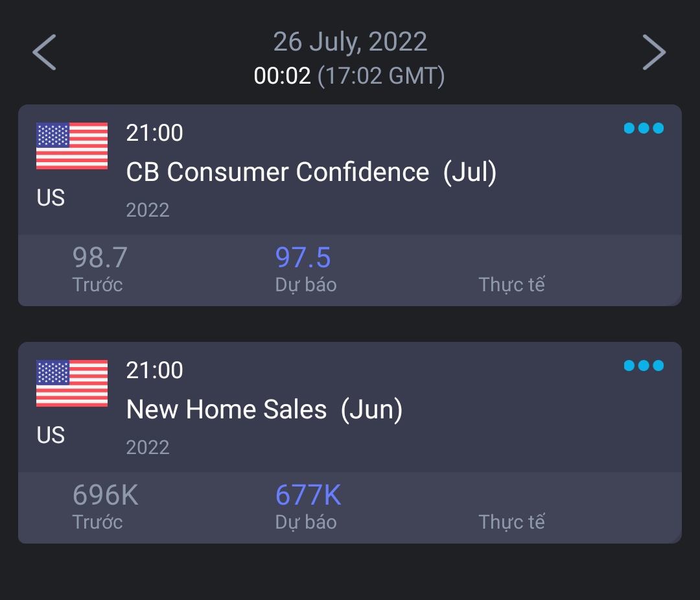Select Thực tế label on Consumer Confidence card
Viewport: 700px width, 600px height.
512,284
